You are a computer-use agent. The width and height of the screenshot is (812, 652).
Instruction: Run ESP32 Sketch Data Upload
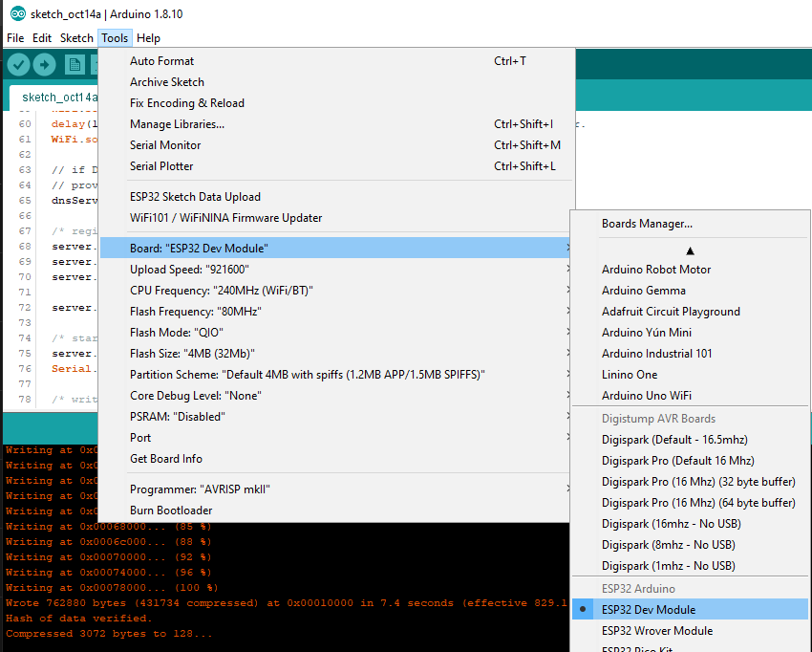336,197
